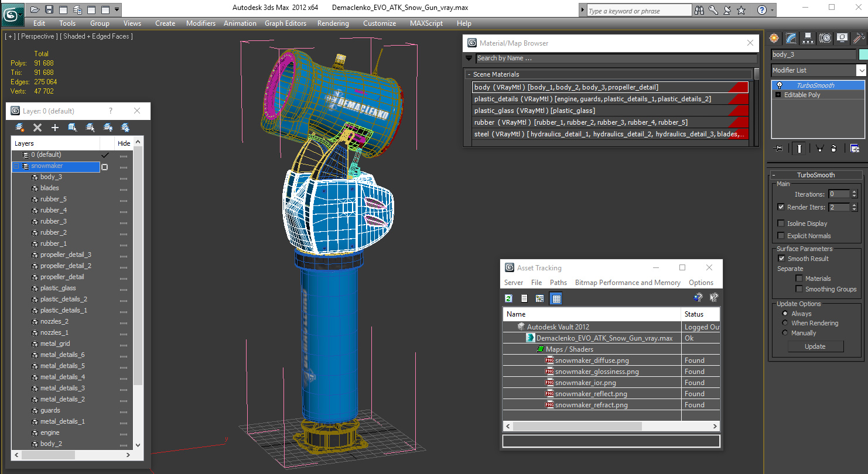This screenshot has width=868, height=474.
Task: Open the Motion command panel tab
Action: [825, 38]
